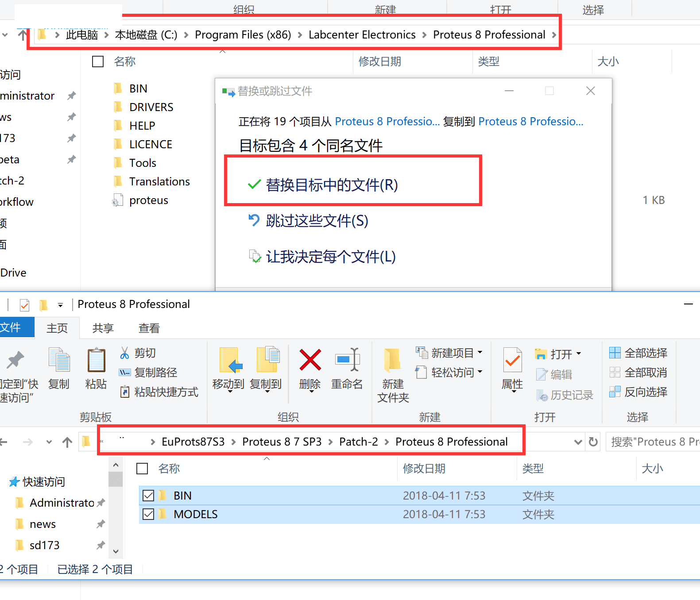Select the proteus file in upper window

coord(149,200)
